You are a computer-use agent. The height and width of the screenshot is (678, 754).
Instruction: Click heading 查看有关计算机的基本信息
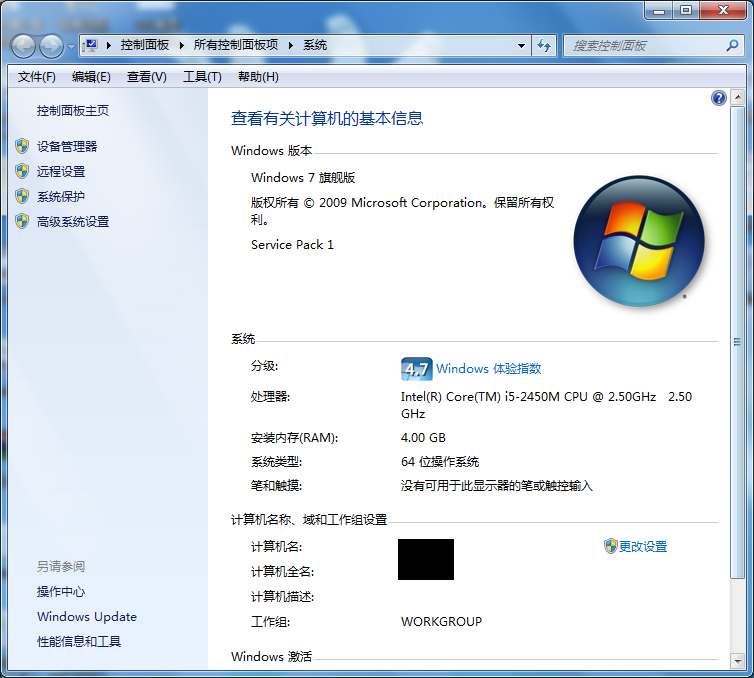point(327,118)
